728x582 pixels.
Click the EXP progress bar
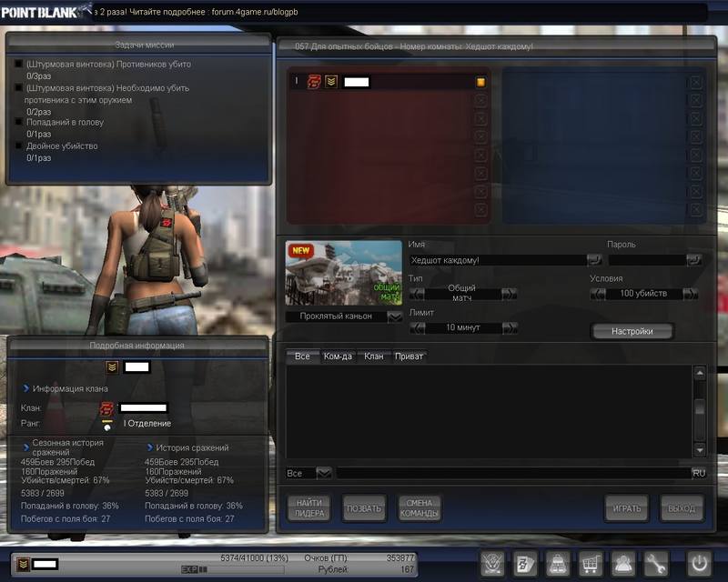point(232,569)
